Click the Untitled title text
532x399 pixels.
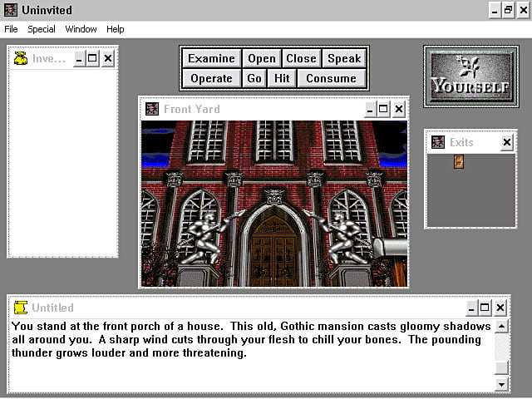[x=52, y=308]
